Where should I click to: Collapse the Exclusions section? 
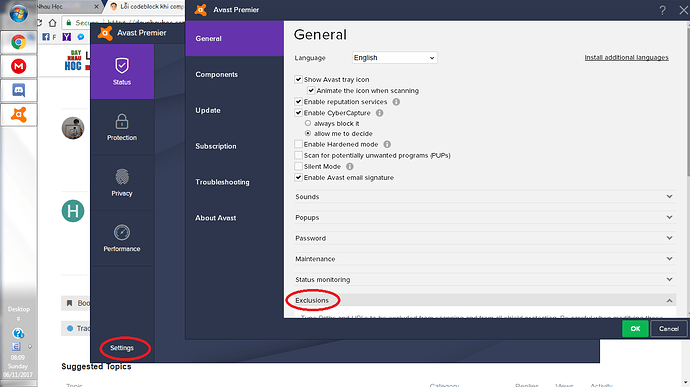(485, 300)
